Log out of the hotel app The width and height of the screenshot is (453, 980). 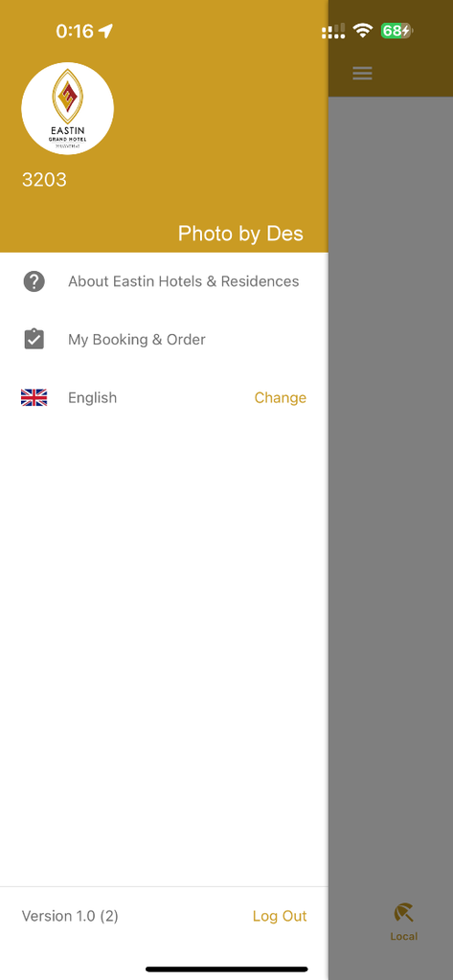280,916
